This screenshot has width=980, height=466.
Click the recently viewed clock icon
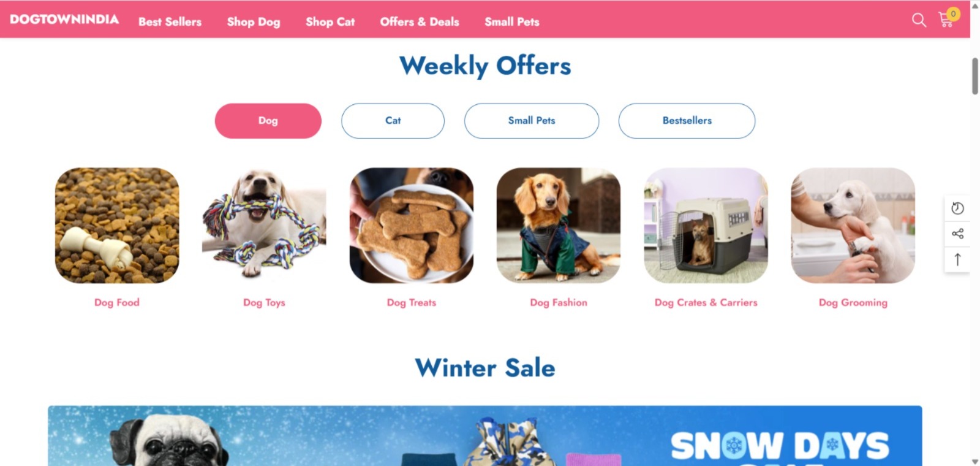pos(957,208)
